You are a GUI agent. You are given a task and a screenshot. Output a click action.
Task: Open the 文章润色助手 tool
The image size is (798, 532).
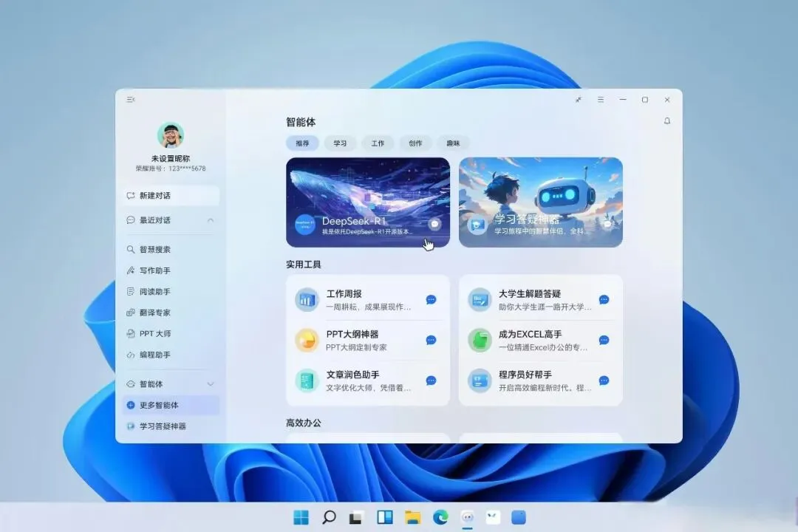(x=368, y=381)
